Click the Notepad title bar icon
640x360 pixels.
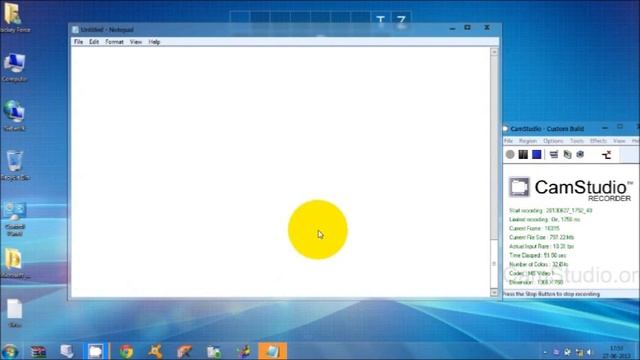coord(75,30)
